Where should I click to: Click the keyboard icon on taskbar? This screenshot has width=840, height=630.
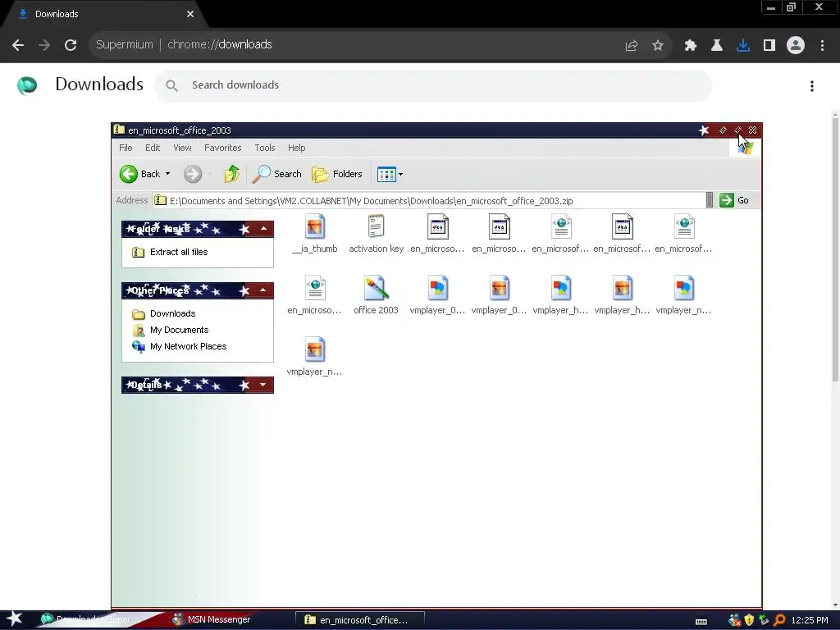[701, 622]
